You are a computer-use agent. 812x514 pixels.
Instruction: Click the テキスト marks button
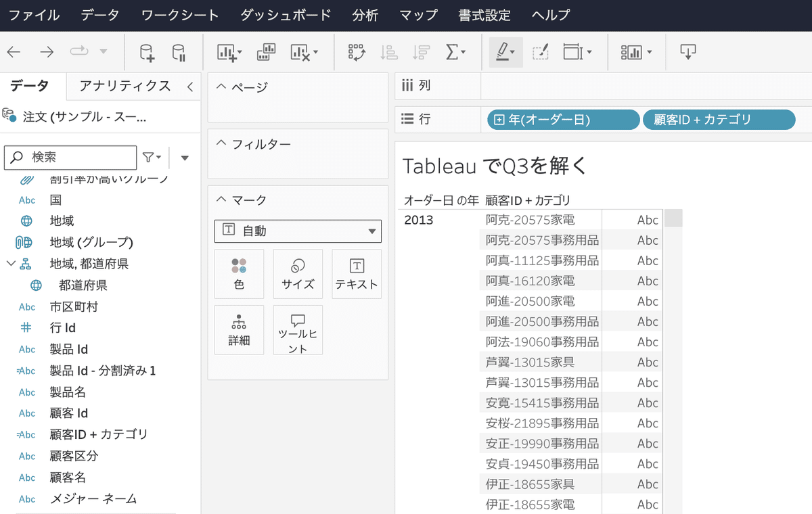[357, 274]
